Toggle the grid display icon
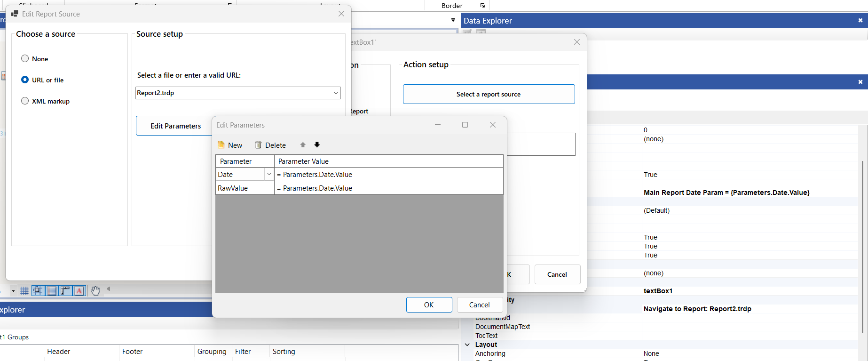 click(x=24, y=291)
